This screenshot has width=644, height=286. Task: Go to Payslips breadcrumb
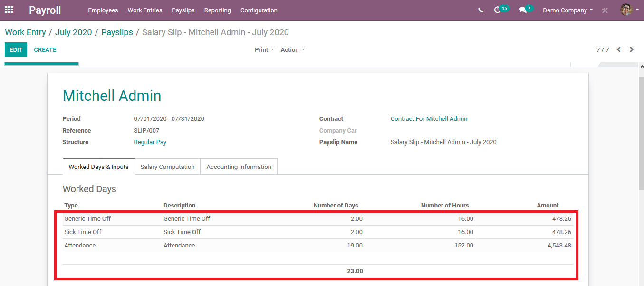coord(117,32)
